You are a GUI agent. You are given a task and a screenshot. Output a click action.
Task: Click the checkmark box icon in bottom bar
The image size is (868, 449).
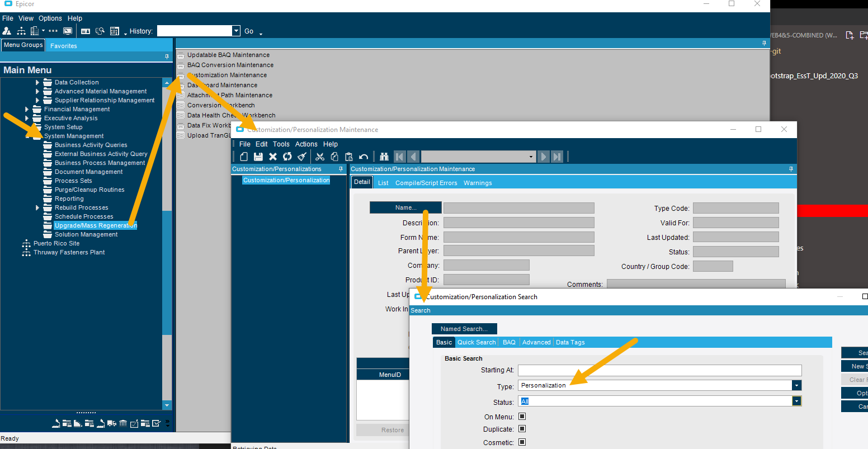(x=156, y=423)
